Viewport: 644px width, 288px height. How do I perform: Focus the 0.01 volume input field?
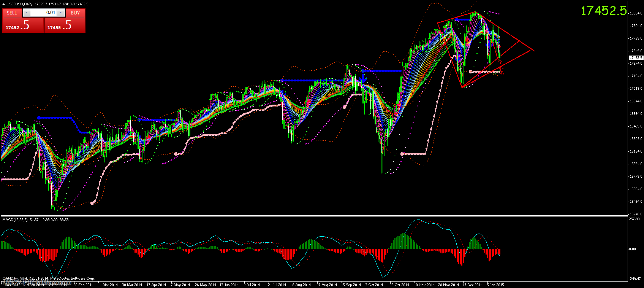pyautogui.click(x=43, y=13)
